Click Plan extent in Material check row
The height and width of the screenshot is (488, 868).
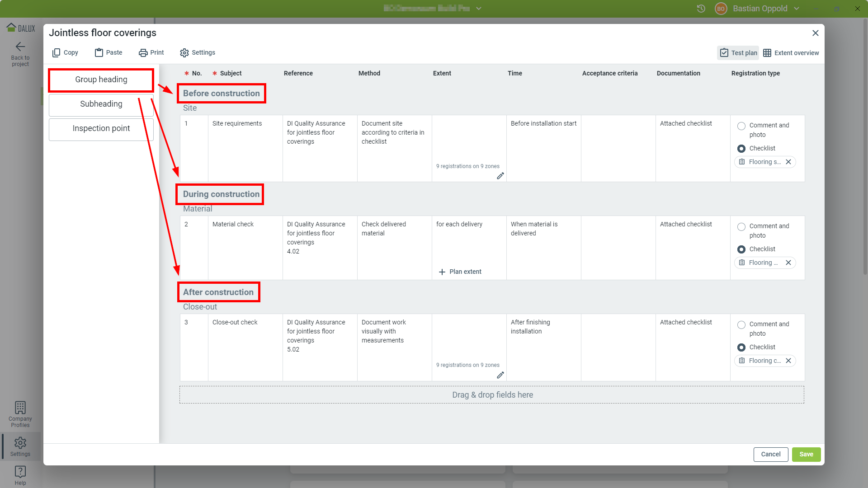[460, 272]
